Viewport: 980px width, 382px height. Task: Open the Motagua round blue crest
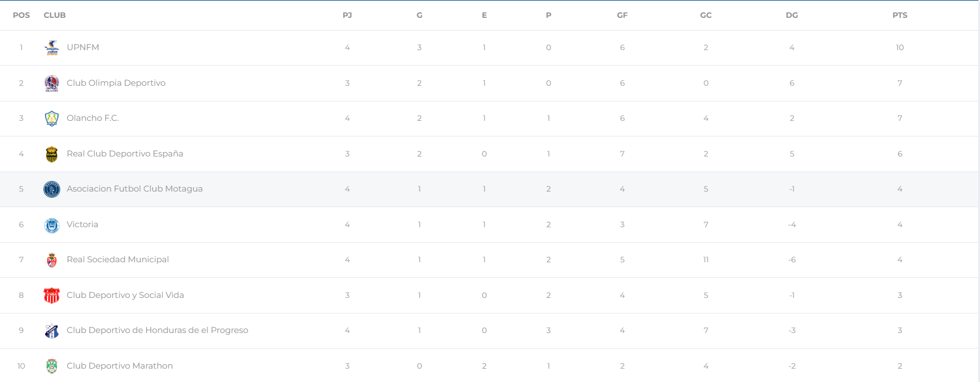click(x=52, y=189)
